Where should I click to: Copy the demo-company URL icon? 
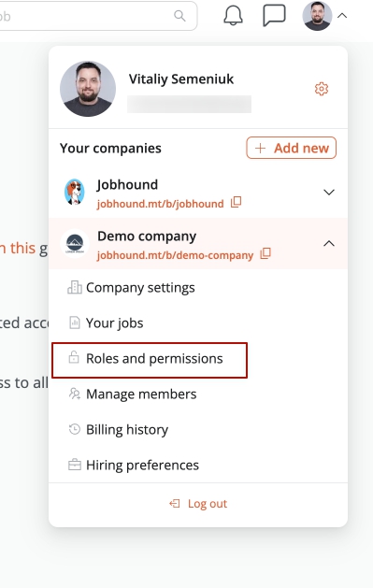[x=265, y=253]
